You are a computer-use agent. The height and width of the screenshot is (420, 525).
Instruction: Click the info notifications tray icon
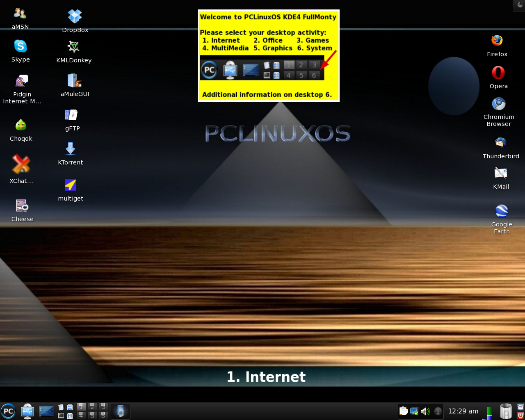(438, 411)
